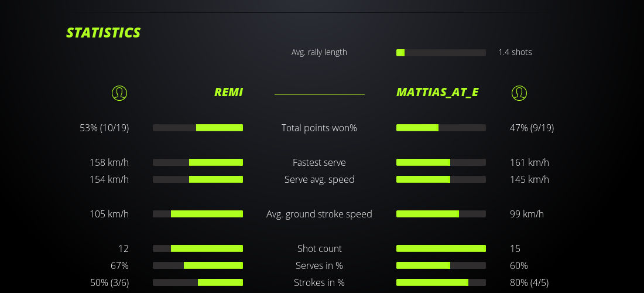Click MATTIAS_AT_E's player profile icon
Viewport: 644px width, 293px height.
(x=519, y=93)
